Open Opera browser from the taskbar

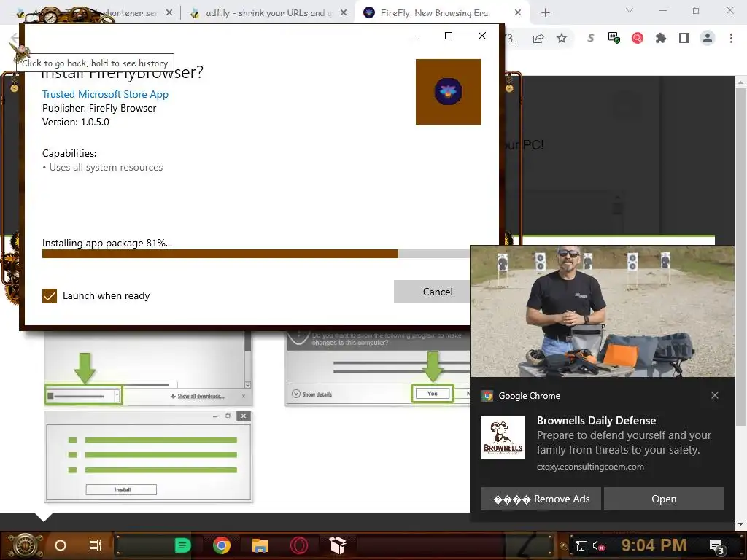[299, 545]
